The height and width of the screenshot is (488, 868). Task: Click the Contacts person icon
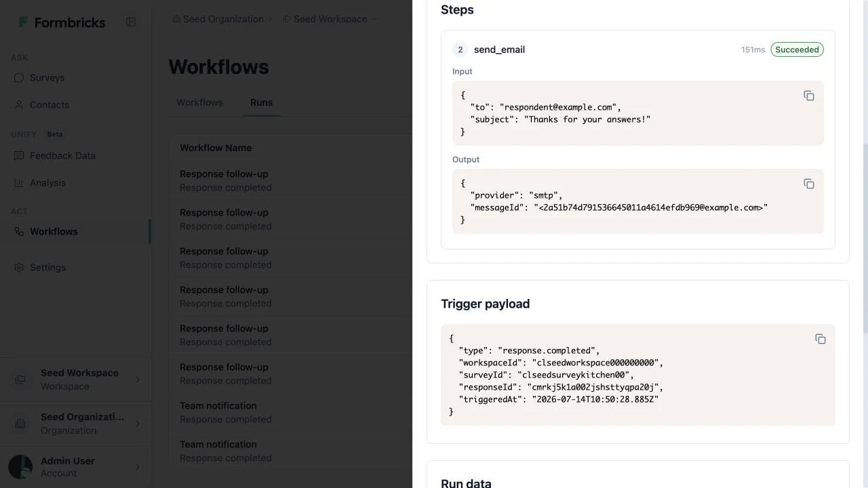click(x=19, y=105)
